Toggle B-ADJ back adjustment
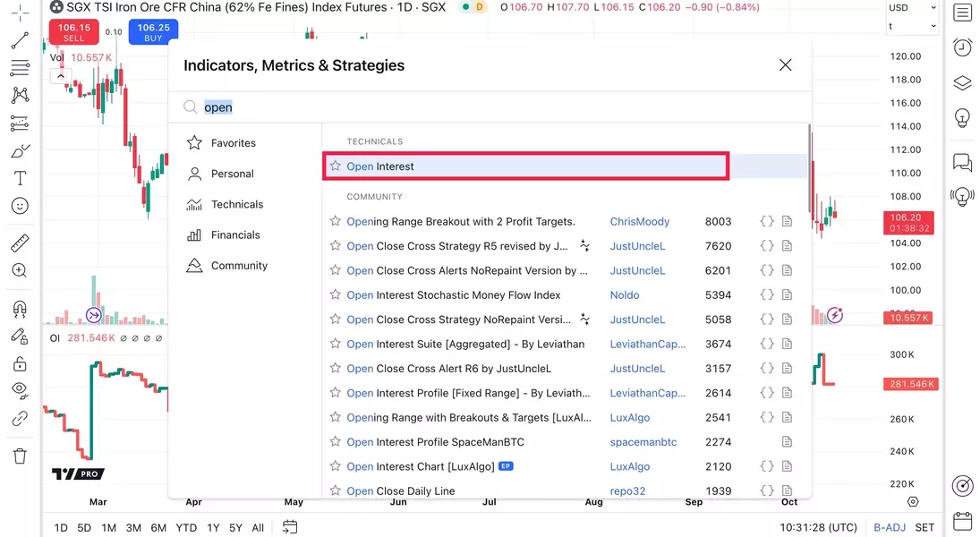Viewport: 980px width, 537px height. (x=890, y=528)
